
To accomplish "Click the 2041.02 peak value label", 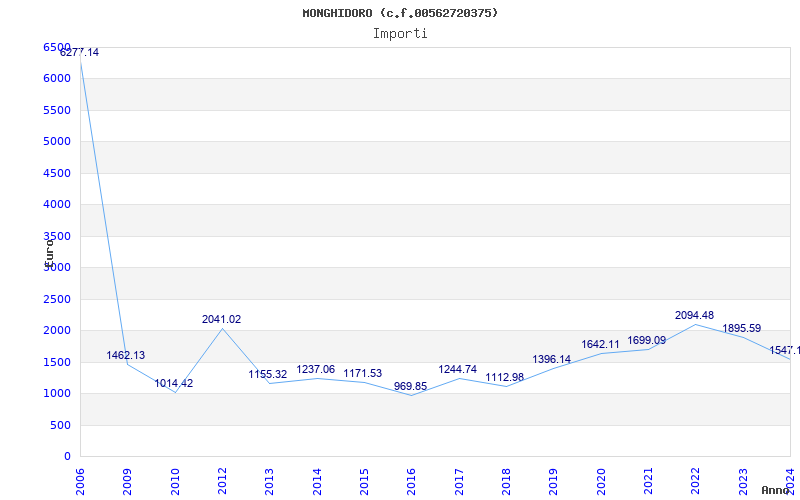I will tap(221, 319).
